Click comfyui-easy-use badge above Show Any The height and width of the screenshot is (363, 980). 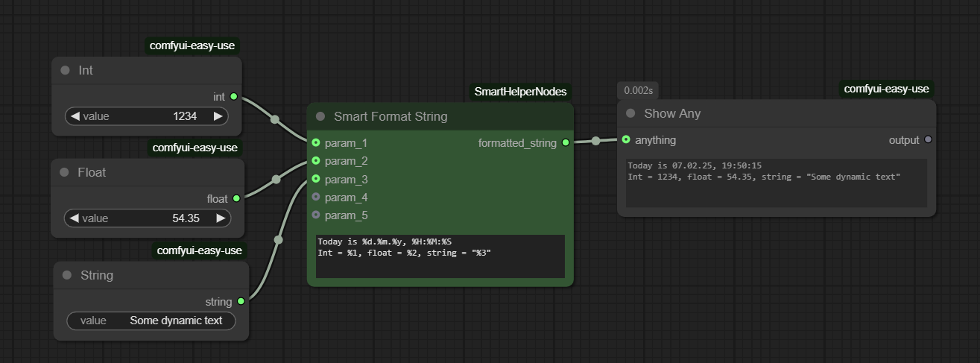point(887,89)
